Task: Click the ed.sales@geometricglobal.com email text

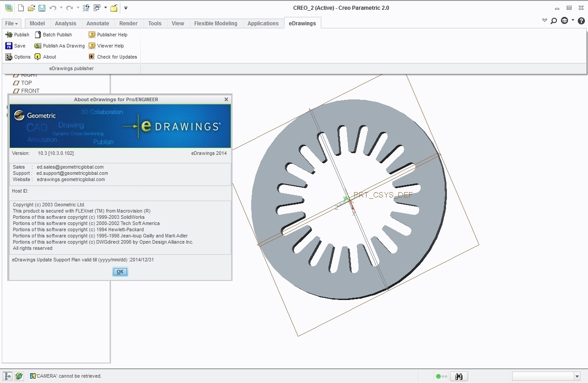Action: (70, 167)
